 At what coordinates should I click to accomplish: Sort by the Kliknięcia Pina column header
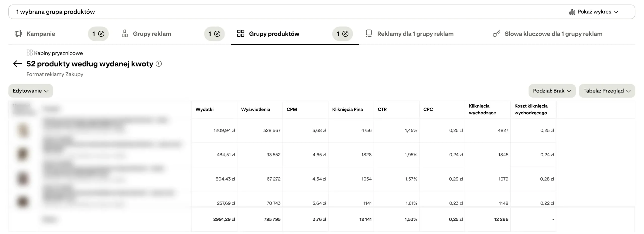pos(347,109)
